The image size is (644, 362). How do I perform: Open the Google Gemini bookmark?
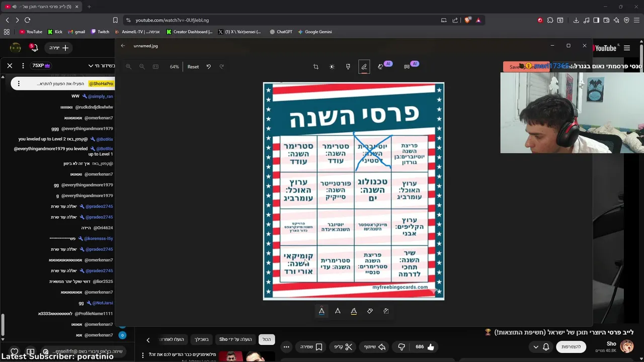coord(314,32)
